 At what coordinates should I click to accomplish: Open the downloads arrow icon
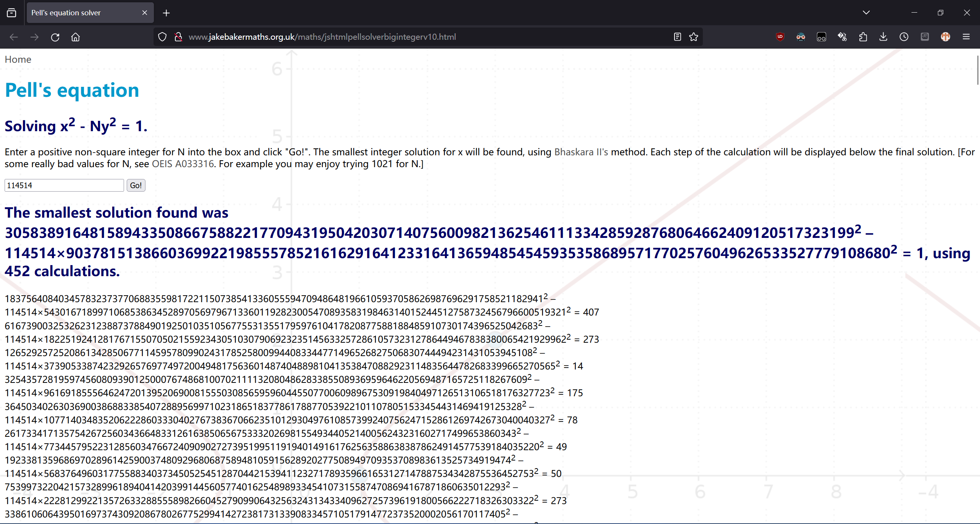pos(884,37)
